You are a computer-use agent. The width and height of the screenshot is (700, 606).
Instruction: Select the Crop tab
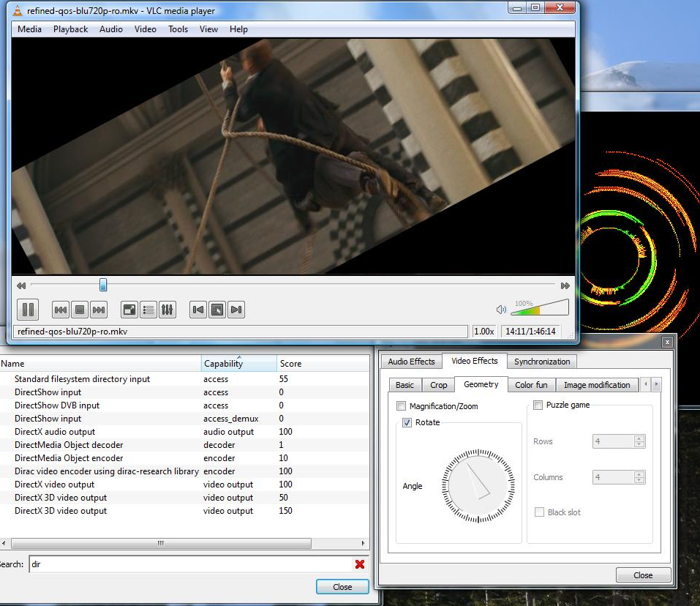point(438,385)
